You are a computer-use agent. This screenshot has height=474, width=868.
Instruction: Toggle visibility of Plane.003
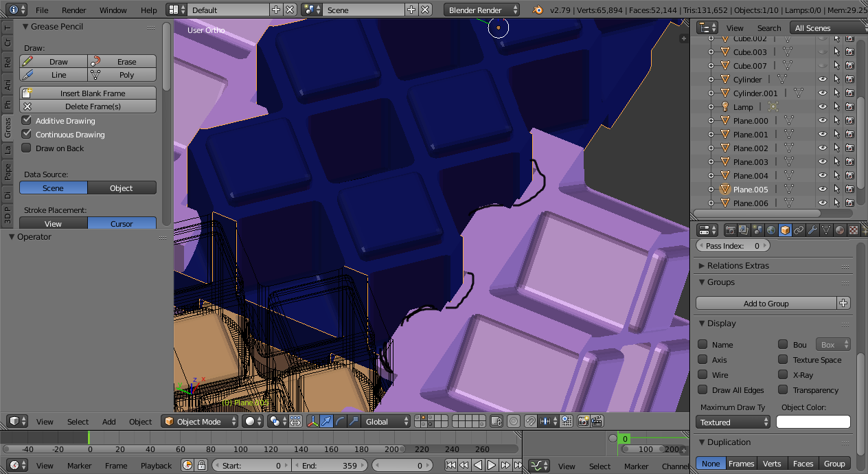[x=822, y=162]
